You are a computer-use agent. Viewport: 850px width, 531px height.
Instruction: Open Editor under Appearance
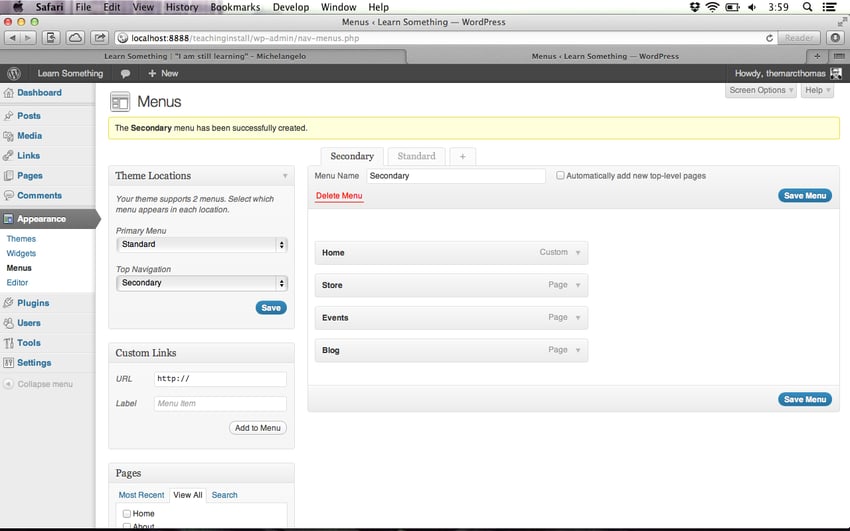click(17, 283)
